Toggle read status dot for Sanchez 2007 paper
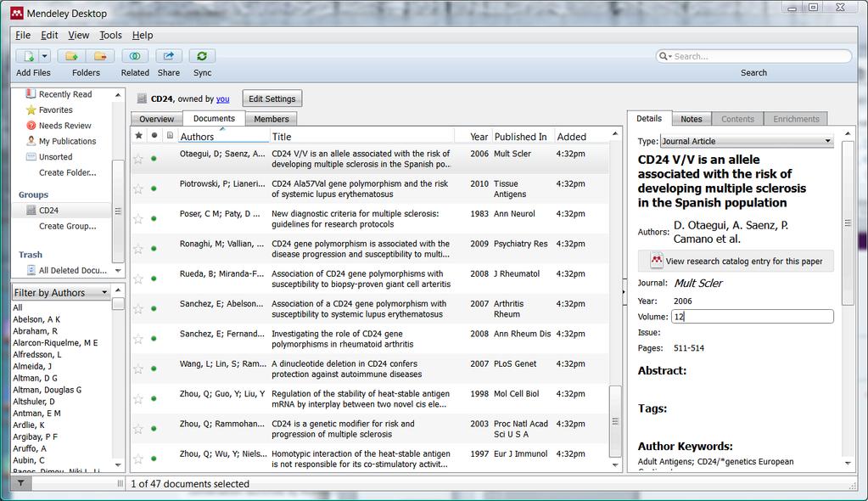 pyautogui.click(x=154, y=309)
